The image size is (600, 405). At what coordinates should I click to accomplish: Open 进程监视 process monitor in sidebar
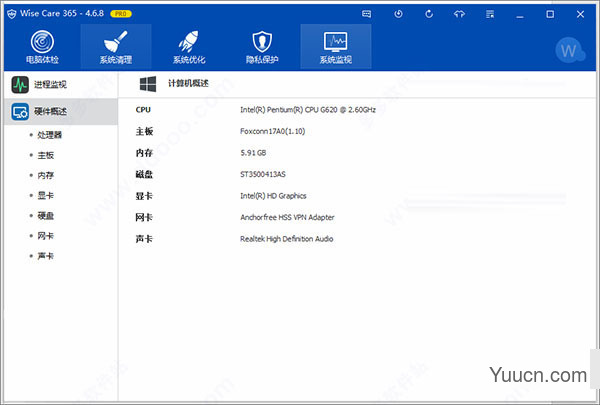point(60,85)
